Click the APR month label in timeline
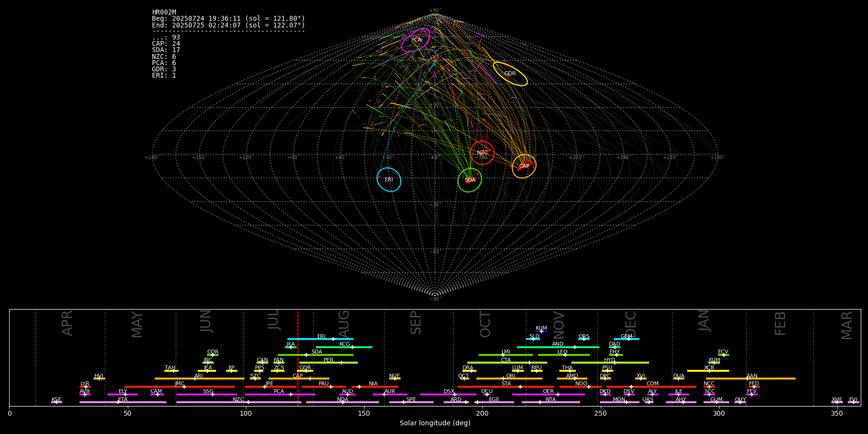Image resolution: width=868 pixels, height=434 pixels. (67, 323)
